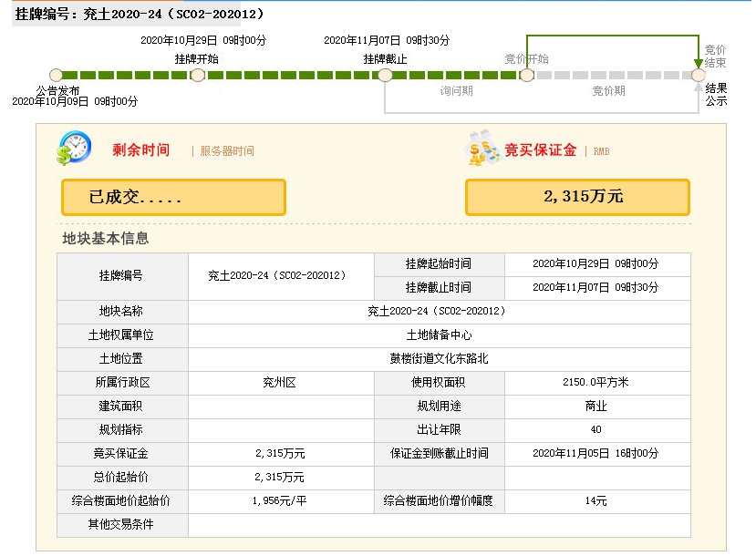Click the empty 其他交易条件 value cell

point(439,525)
